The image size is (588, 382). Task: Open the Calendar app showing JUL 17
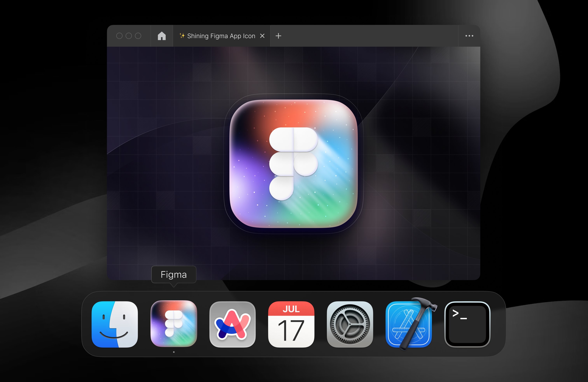click(x=291, y=324)
